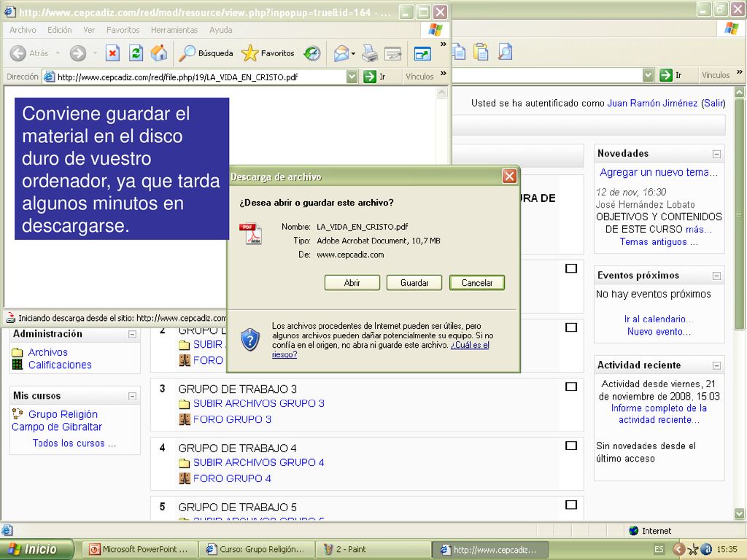The width and height of the screenshot is (747, 560).
Task: Click green Ir go arrow in popup window
Action: click(370, 76)
